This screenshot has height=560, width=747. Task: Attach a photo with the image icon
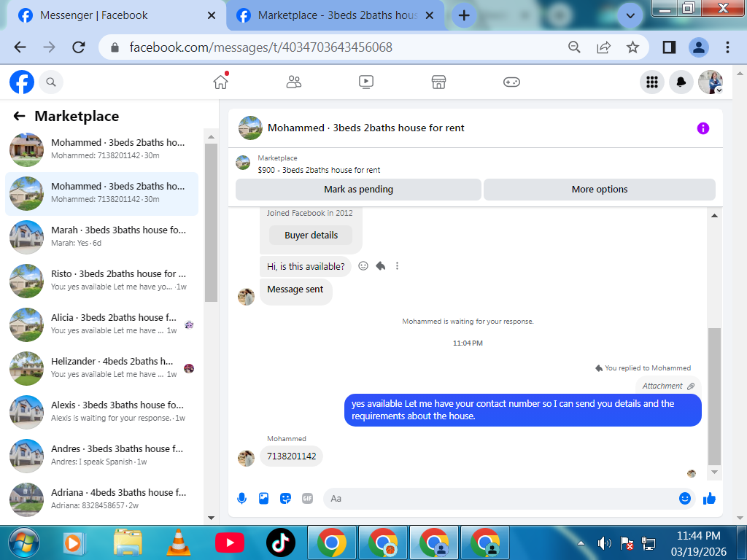tap(263, 499)
